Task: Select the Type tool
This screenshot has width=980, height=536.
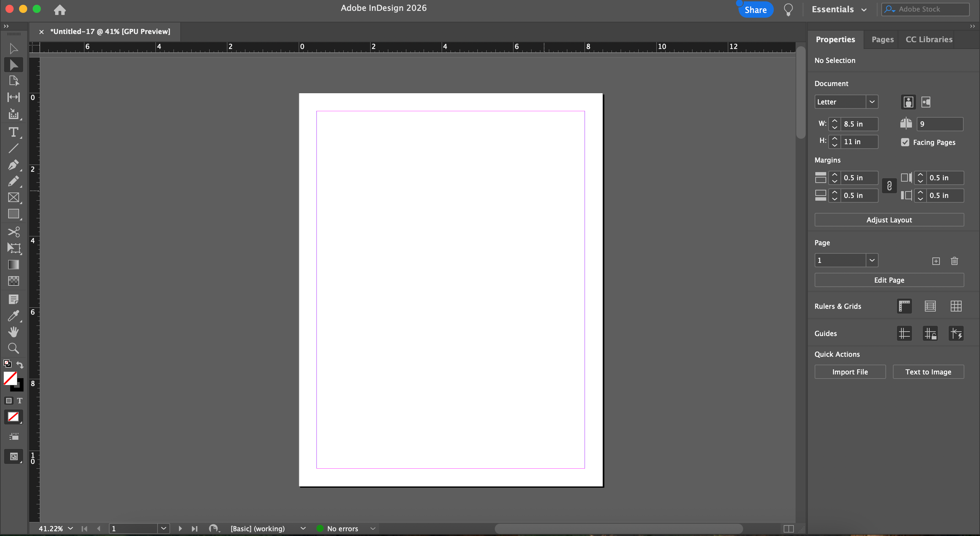Action: pos(13,132)
